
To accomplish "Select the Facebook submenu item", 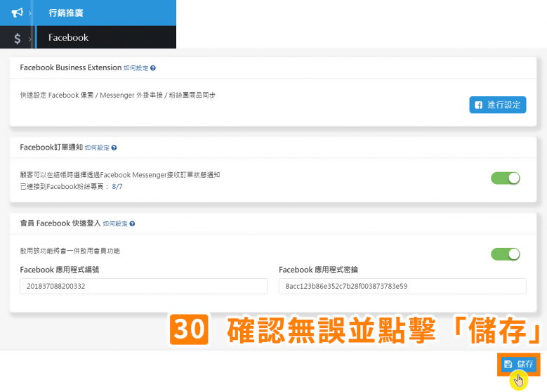I will coord(68,37).
